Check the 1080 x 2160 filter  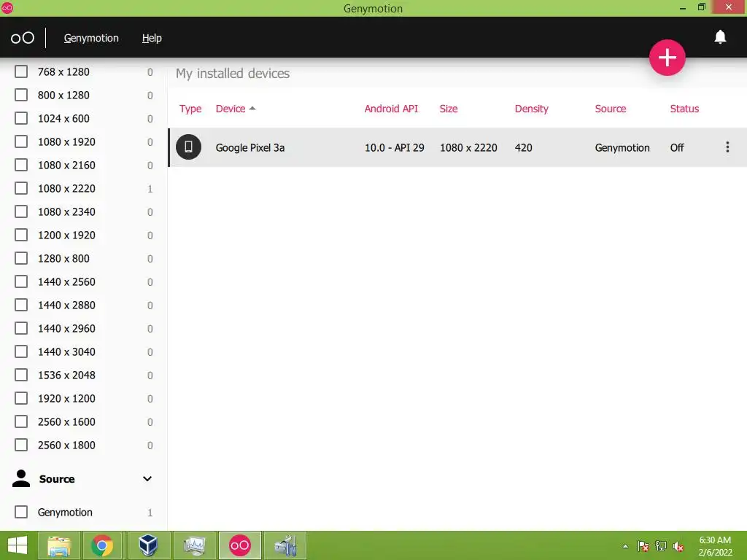click(x=21, y=166)
